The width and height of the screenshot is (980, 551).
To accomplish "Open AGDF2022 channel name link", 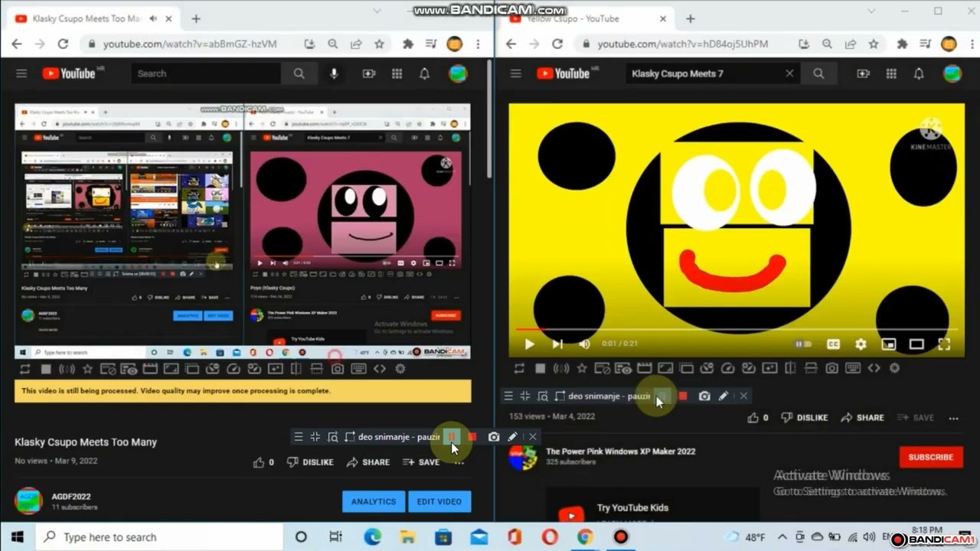I will click(71, 497).
